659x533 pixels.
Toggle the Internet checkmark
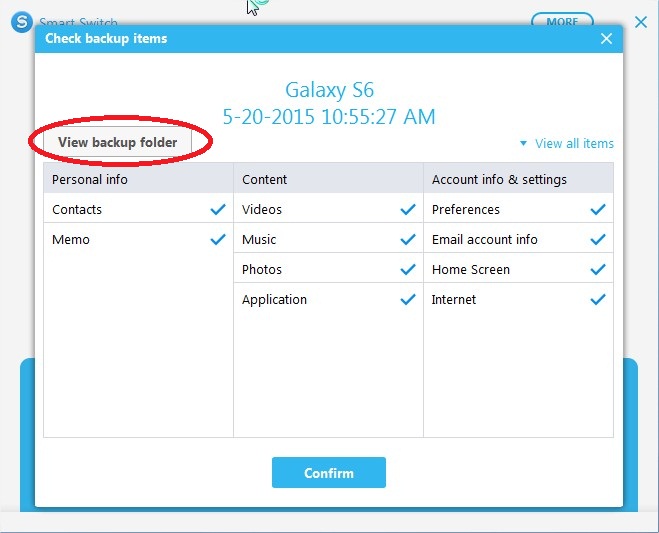(x=598, y=300)
